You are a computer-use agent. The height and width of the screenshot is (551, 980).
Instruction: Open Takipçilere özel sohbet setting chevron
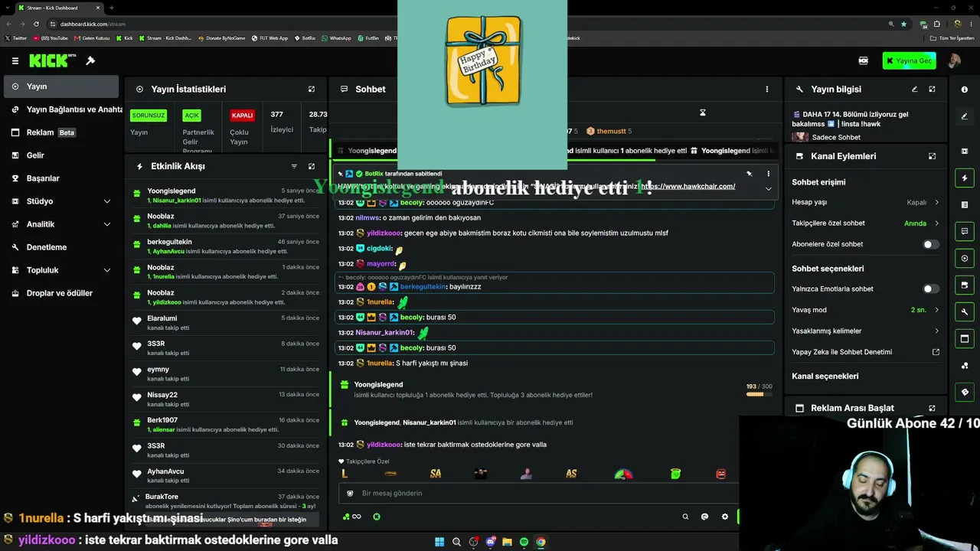(x=936, y=223)
